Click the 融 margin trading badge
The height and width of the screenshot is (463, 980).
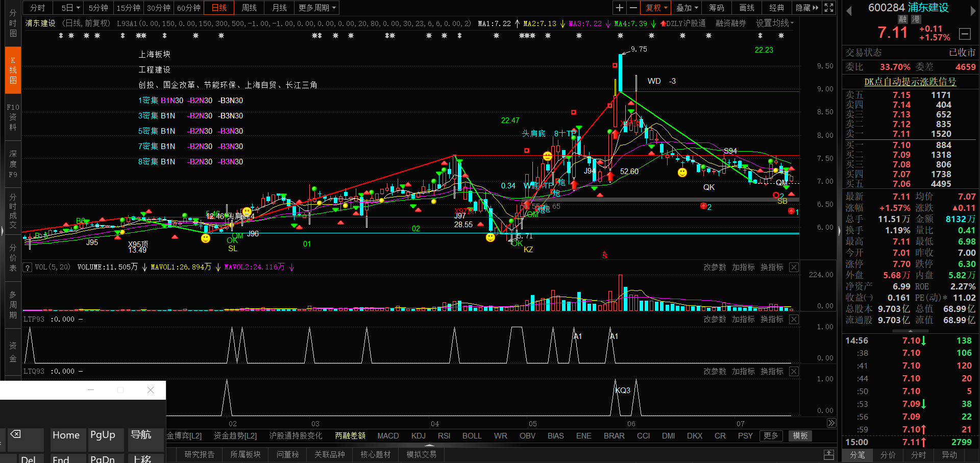[902, 19]
